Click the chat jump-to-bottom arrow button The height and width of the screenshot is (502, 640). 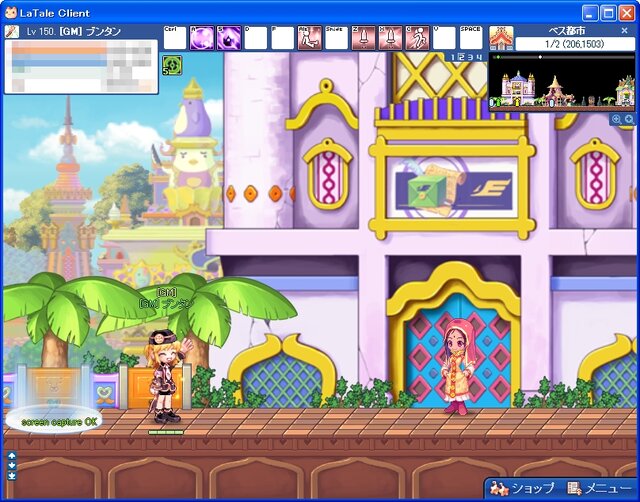tap(11, 475)
